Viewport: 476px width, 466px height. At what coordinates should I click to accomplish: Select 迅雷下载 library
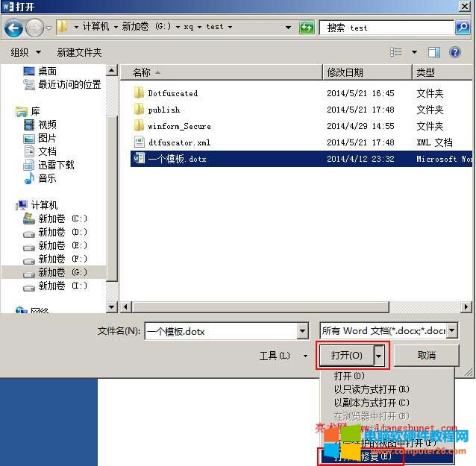[49, 165]
